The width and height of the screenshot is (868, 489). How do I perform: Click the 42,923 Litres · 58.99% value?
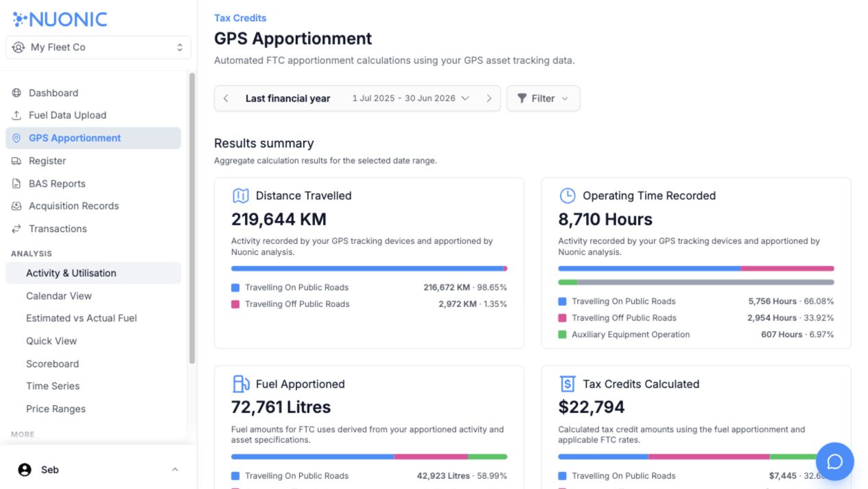pyautogui.click(x=462, y=476)
